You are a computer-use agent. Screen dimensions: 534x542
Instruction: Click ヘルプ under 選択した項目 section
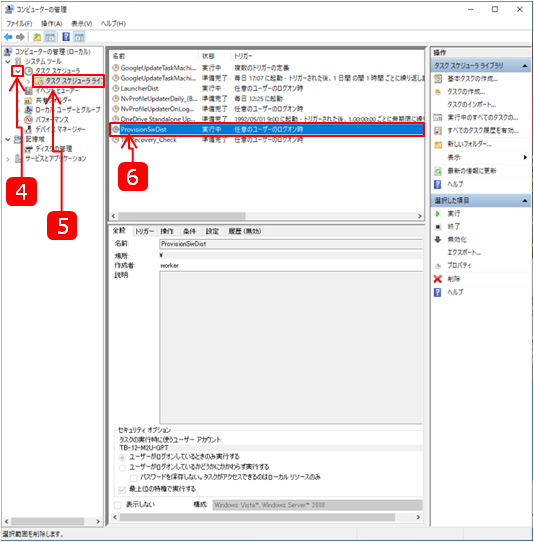pyautogui.click(x=455, y=292)
